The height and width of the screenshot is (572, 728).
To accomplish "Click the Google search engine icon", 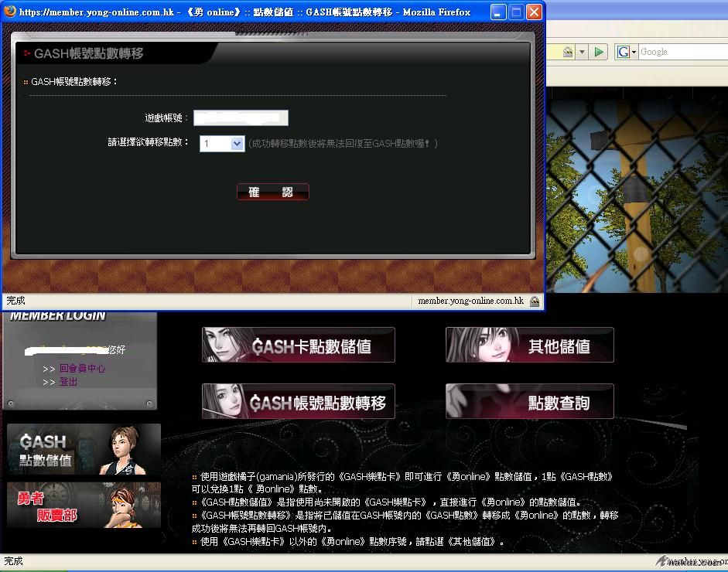I will point(623,52).
